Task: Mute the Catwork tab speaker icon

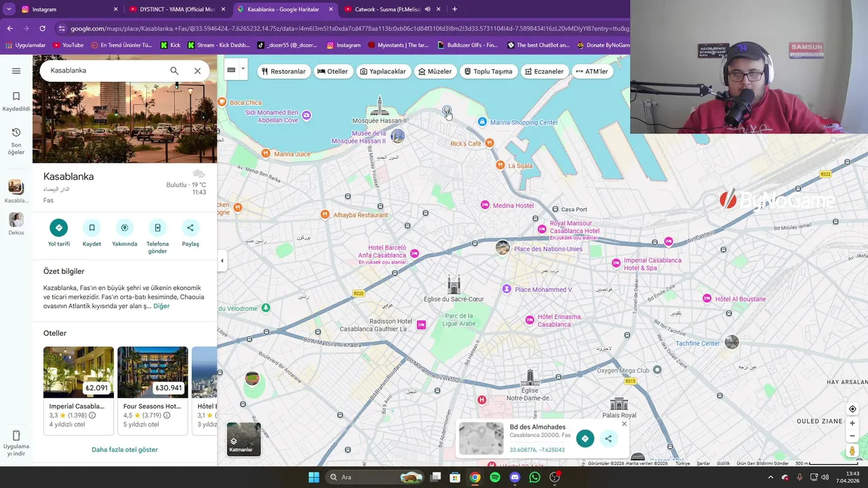Action: tap(427, 9)
